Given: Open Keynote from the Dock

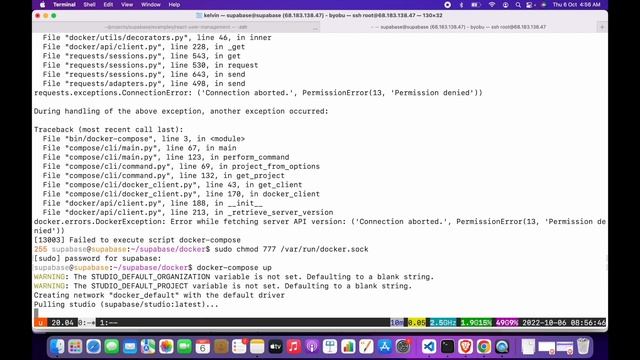Looking at the screenshot, I should tap(330, 347).
